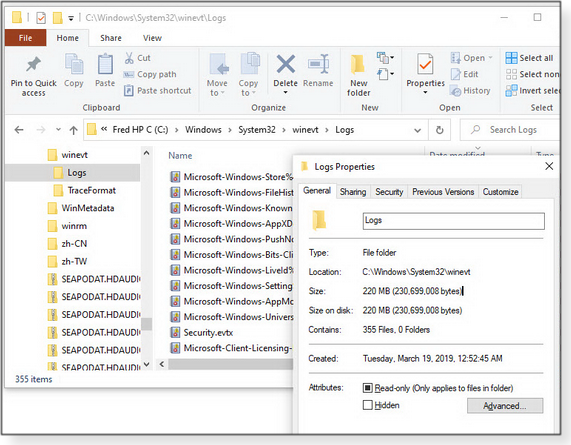
Task: Switch to the Home ribbon tab
Action: pos(67,38)
